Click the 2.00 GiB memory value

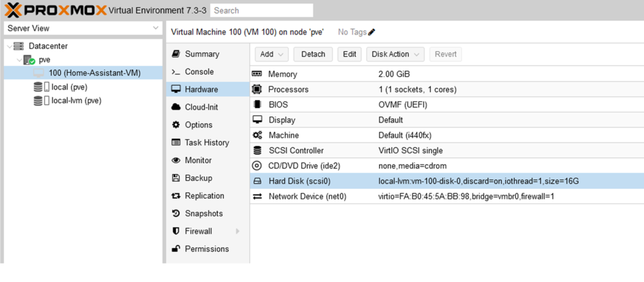pyautogui.click(x=394, y=75)
